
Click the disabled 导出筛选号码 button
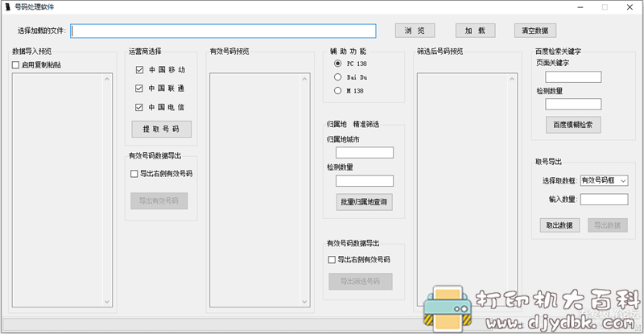coord(361,282)
